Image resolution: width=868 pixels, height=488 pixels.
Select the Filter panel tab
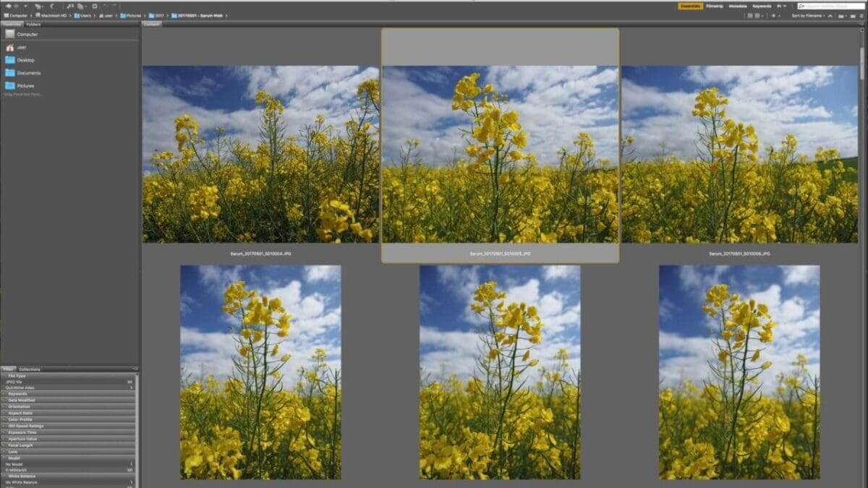click(x=8, y=369)
